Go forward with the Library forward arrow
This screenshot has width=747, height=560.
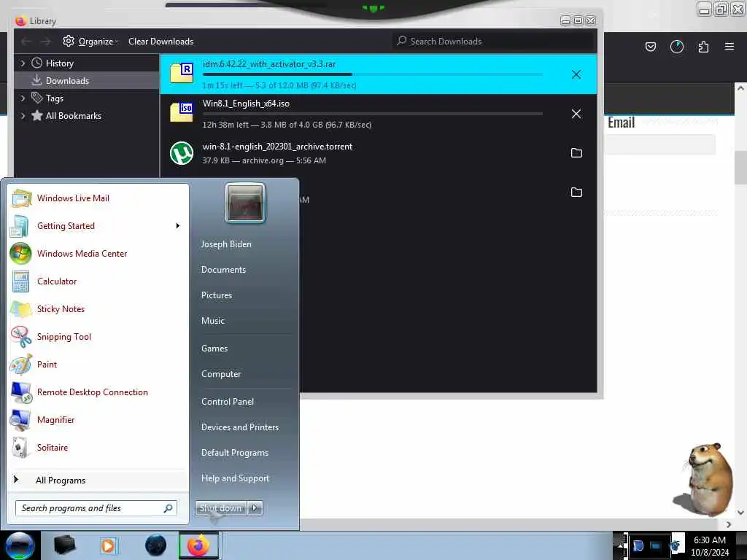[x=45, y=42]
